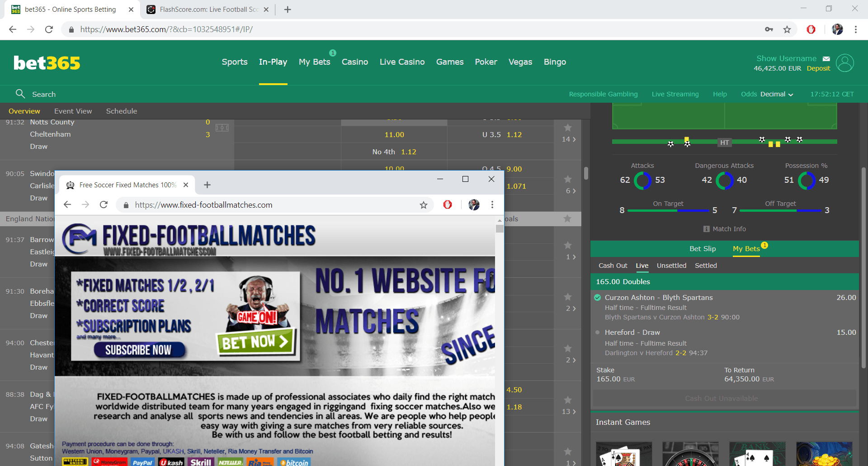This screenshot has width=868, height=466.
Task: Expand the 2 markets for Boreham match
Action: [x=571, y=309]
